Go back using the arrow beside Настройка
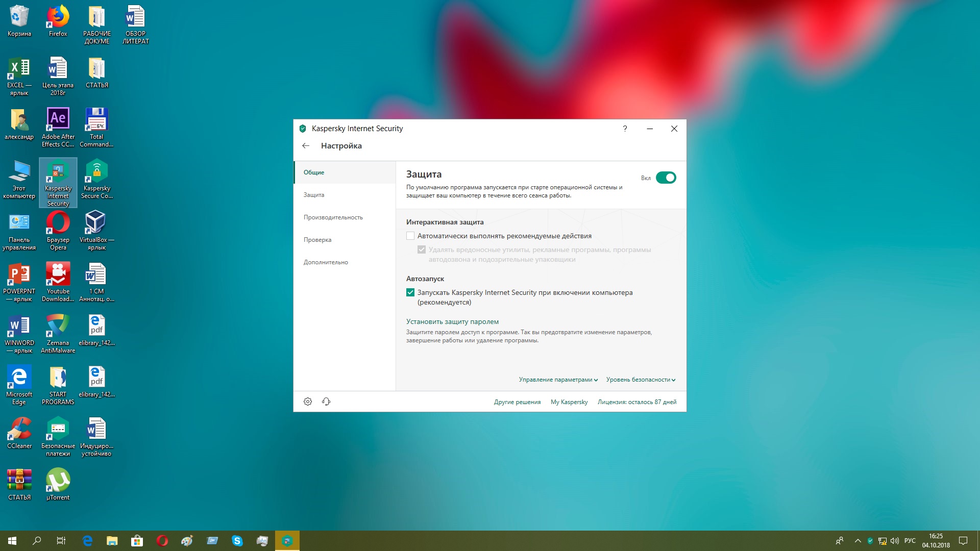 pos(306,146)
